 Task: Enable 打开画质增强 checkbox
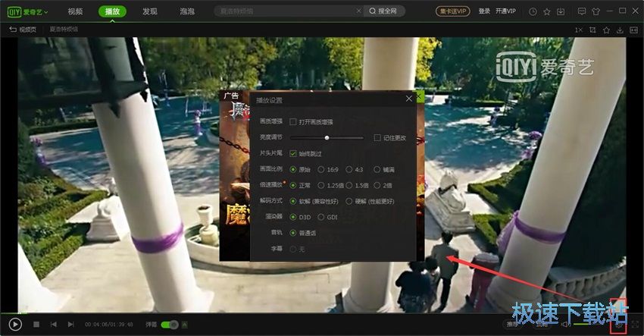click(x=293, y=121)
